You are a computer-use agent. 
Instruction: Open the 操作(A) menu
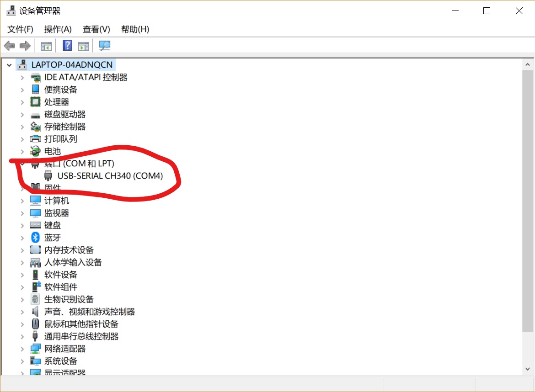(x=58, y=29)
